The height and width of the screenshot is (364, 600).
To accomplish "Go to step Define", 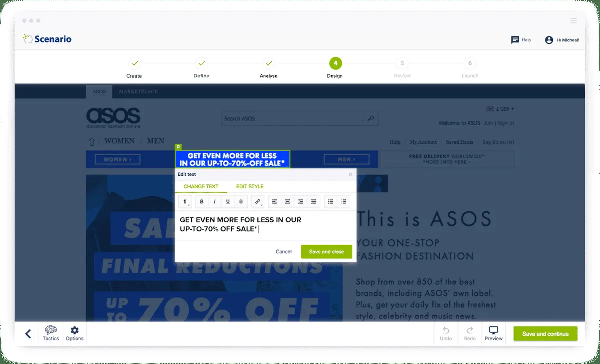I will [x=201, y=68].
